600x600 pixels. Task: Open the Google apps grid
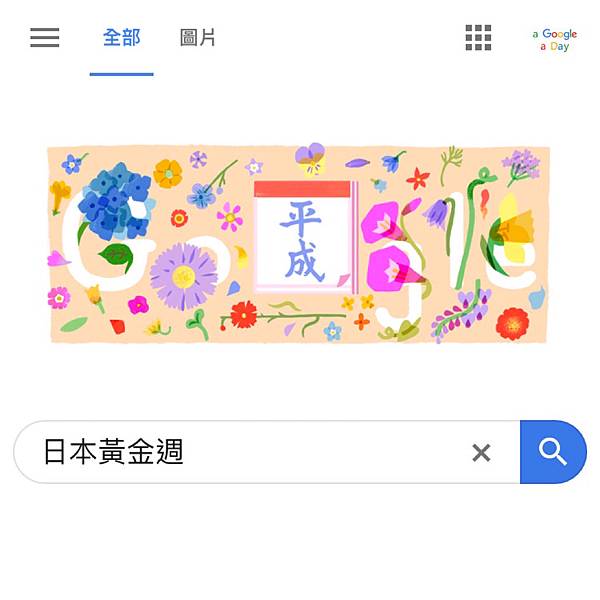[478, 38]
